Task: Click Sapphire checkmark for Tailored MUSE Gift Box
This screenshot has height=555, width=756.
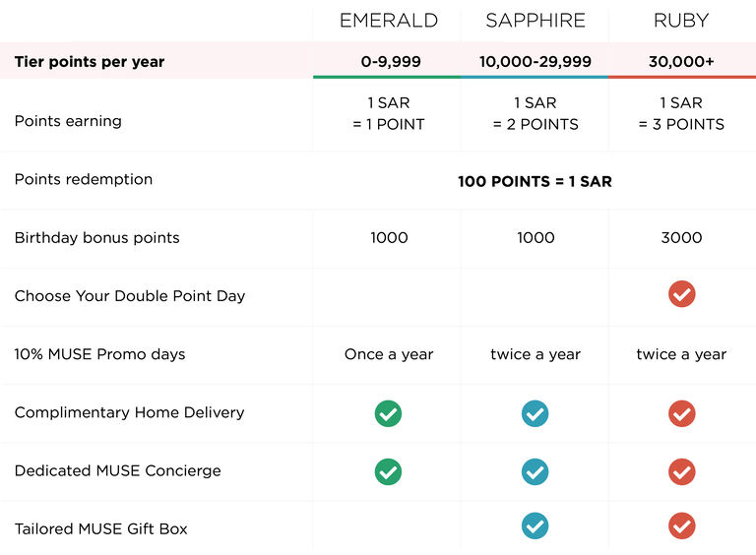Action: 535,525
